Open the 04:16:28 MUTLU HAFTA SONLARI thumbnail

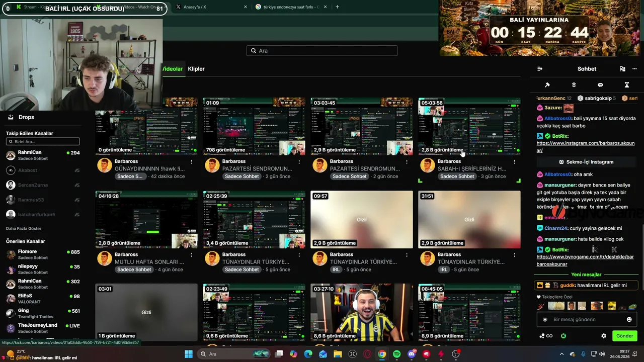[146, 220]
